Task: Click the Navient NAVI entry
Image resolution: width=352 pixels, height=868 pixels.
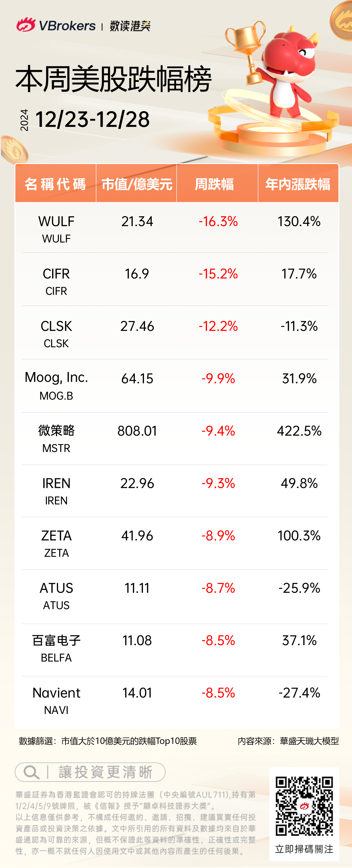Action: [56, 700]
